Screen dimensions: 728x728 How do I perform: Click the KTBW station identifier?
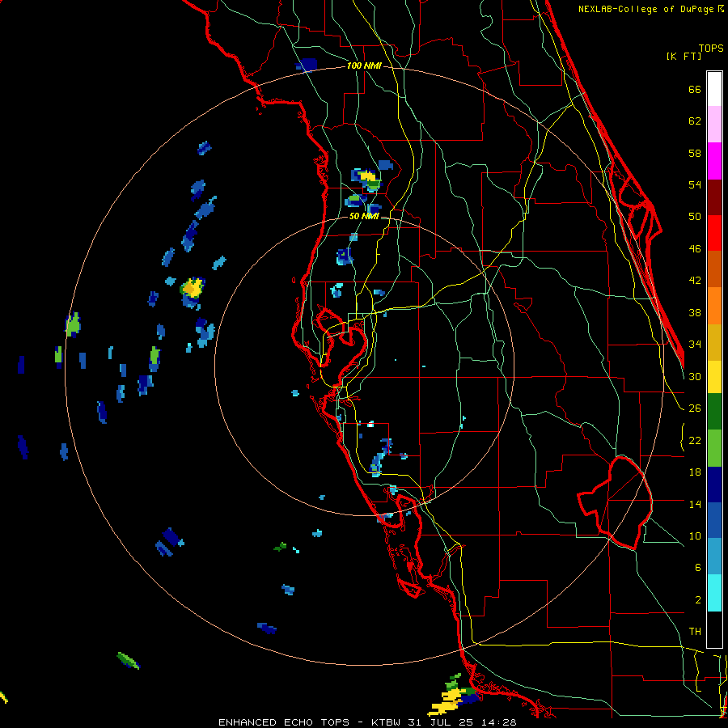click(x=385, y=722)
